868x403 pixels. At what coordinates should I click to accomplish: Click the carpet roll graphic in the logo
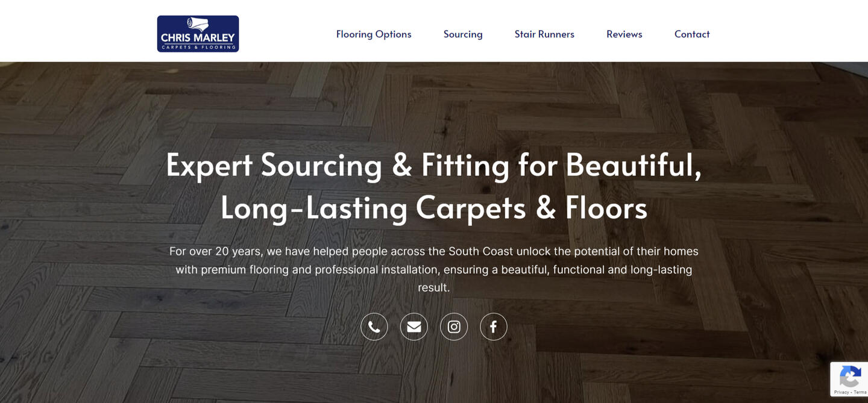pos(197,24)
